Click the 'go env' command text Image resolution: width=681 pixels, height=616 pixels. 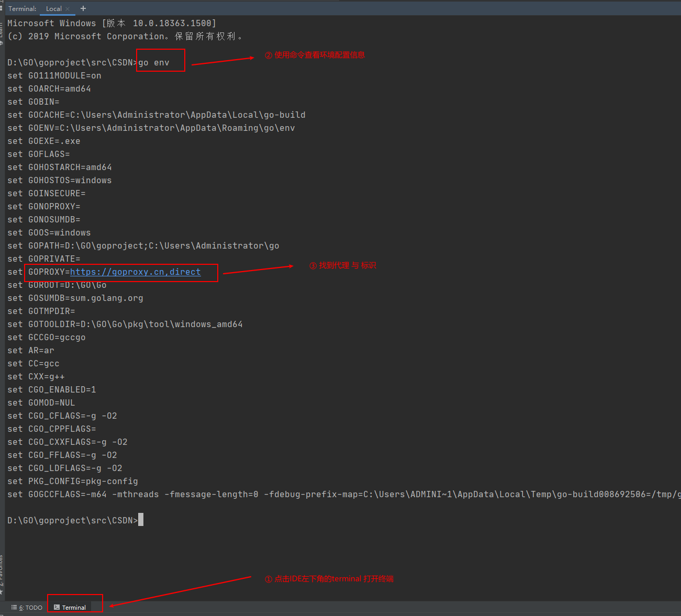[154, 63]
